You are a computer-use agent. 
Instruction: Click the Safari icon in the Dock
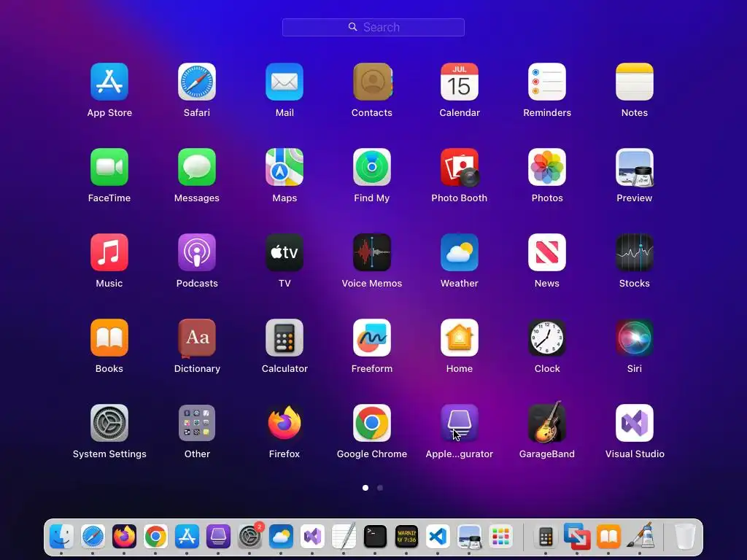[x=93, y=537]
